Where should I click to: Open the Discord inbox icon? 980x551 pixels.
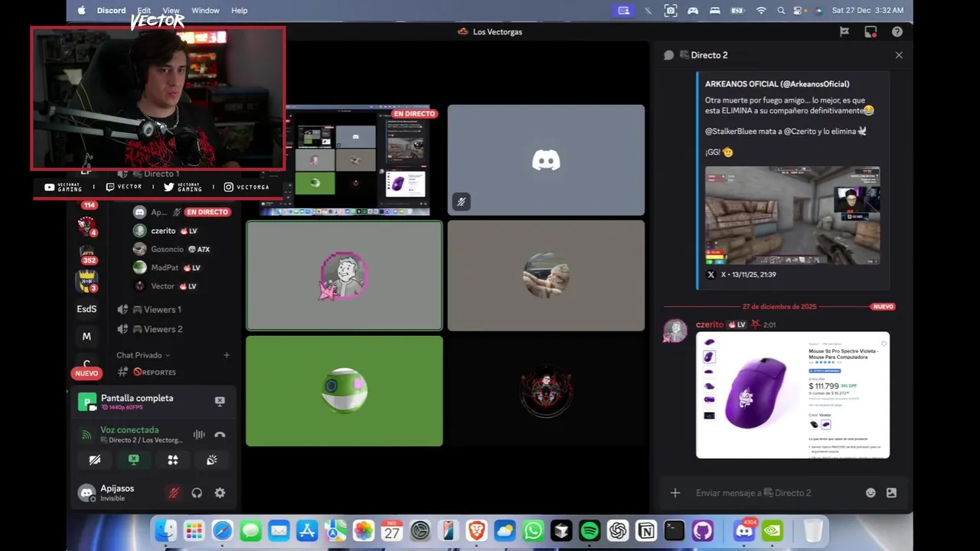point(871,32)
